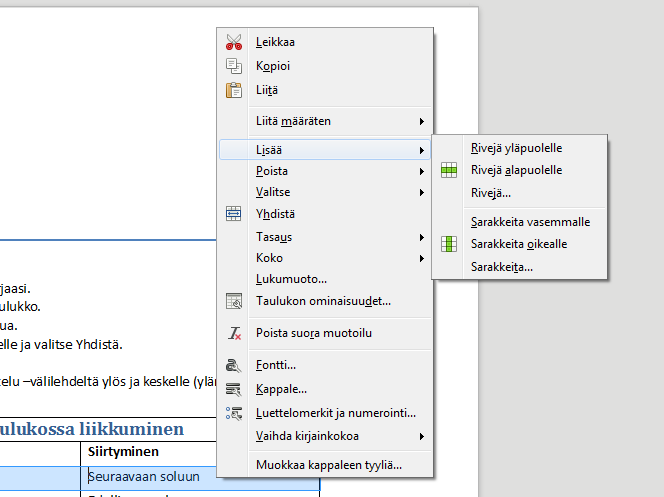Click the Luettelomerkit ja numerointi icon
Viewport: 664px width, 497px height.
[x=234, y=413]
